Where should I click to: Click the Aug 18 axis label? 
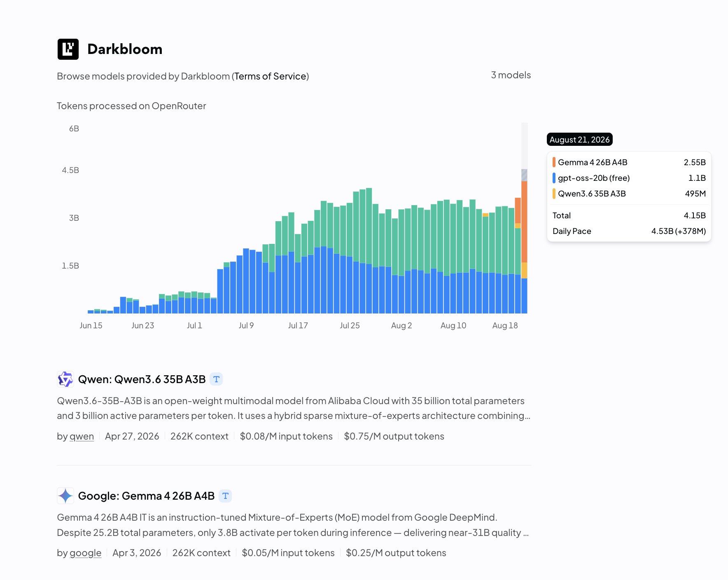pos(505,325)
